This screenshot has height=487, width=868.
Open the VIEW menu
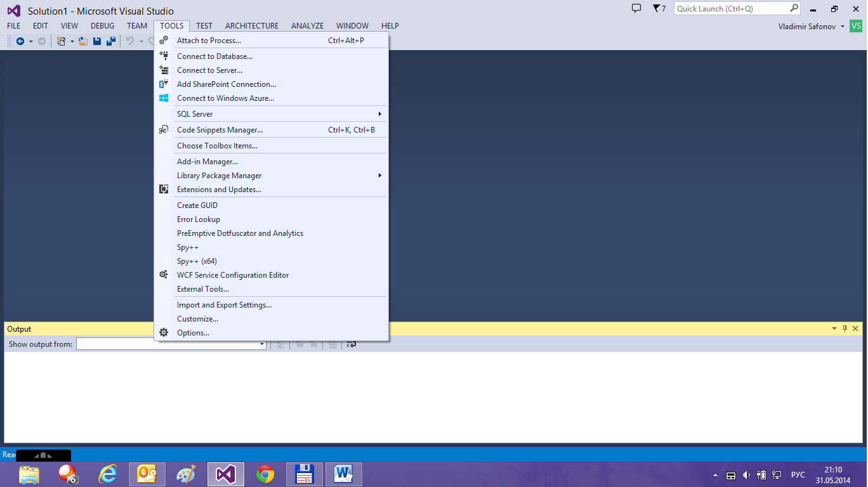click(69, 26)
